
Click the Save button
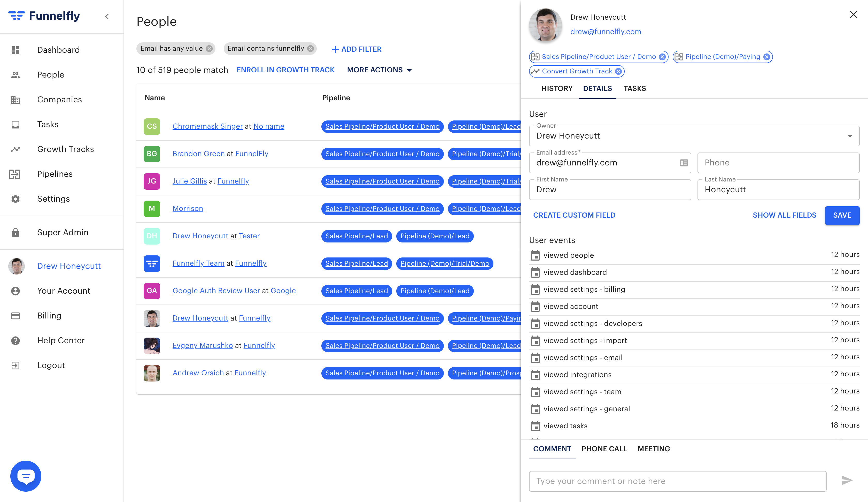tap(842, 215)
